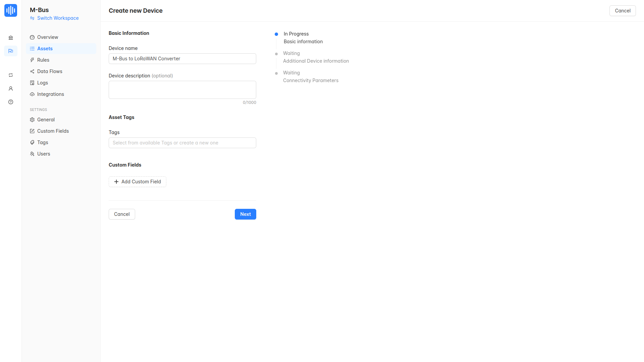
Task: Click the plus icon on Add Custom Field
Action: pos(116,182)
